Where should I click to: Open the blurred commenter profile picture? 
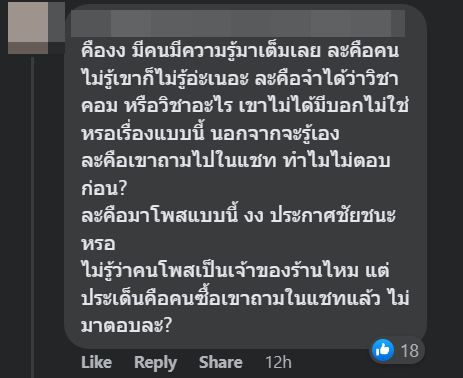pos(36,28)
